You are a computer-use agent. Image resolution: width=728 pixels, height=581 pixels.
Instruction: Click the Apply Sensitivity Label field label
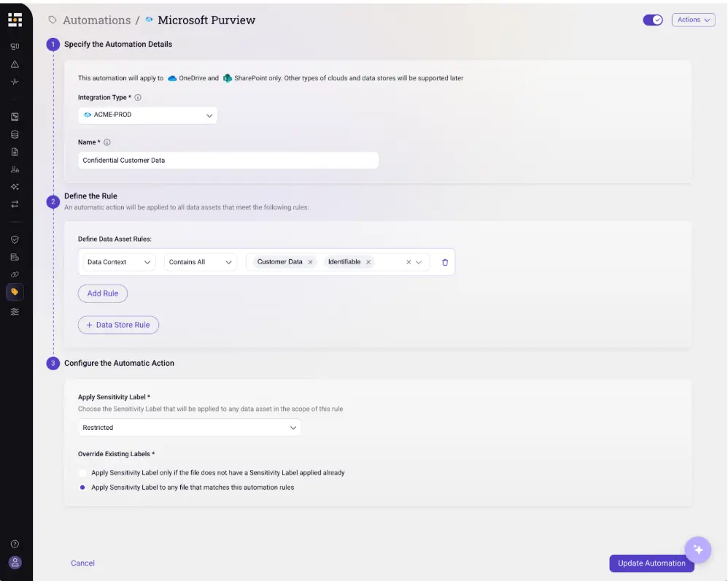(x=115, y=397)
